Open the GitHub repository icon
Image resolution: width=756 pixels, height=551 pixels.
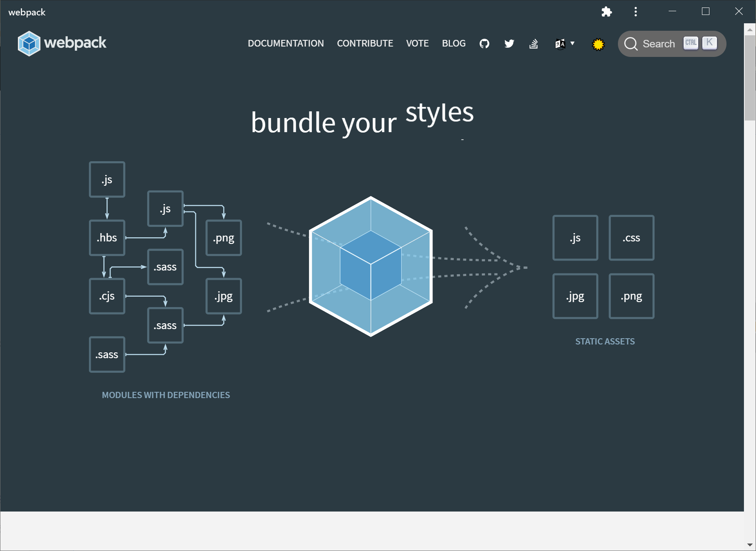484,44
